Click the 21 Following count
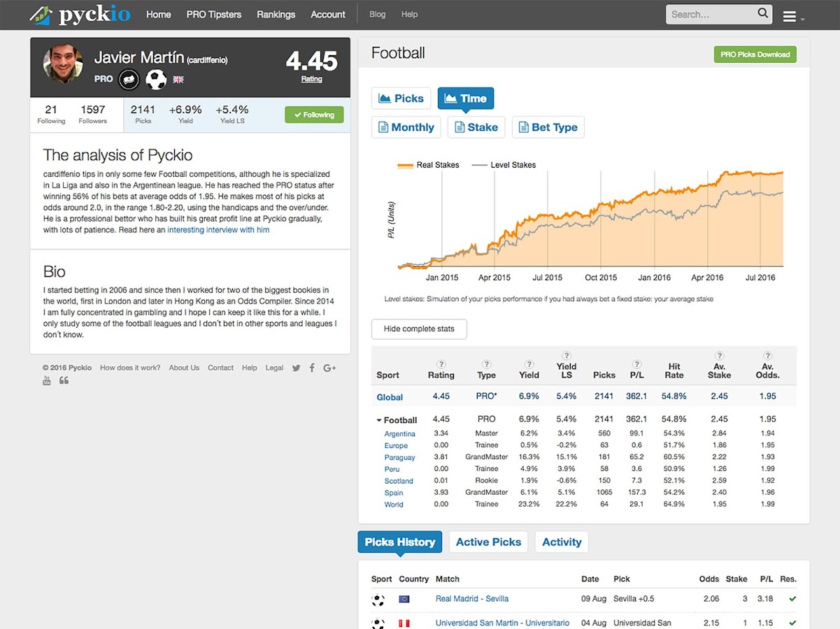Viewport: 840px width, 629px height. click(51, 115)
